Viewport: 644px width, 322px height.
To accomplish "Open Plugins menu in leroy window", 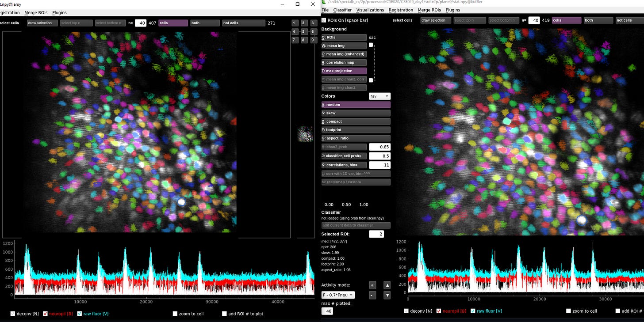I will (x=59, y=13).
